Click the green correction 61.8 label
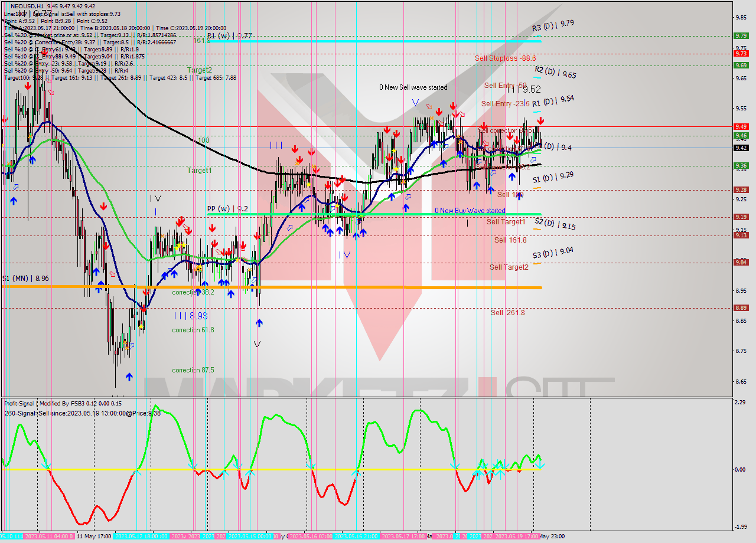Image resolution: width=756 pixels, height=543 pixels. 193,330
